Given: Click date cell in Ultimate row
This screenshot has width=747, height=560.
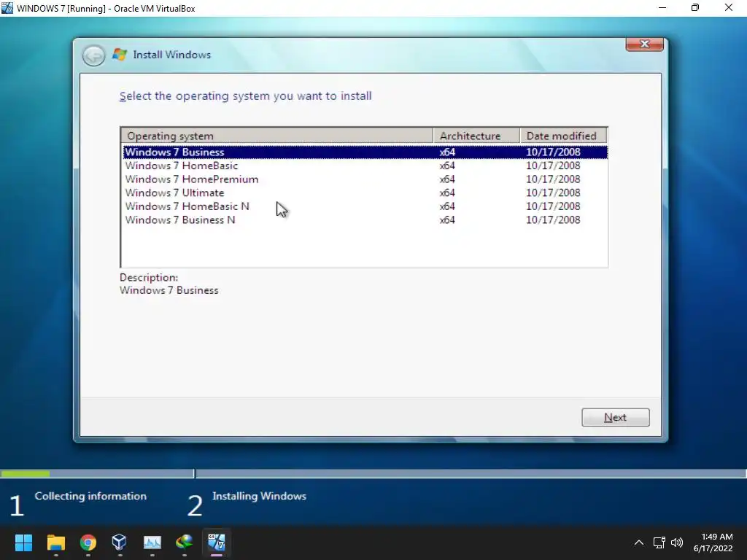Looking at the screenshot, I should 553,192.
